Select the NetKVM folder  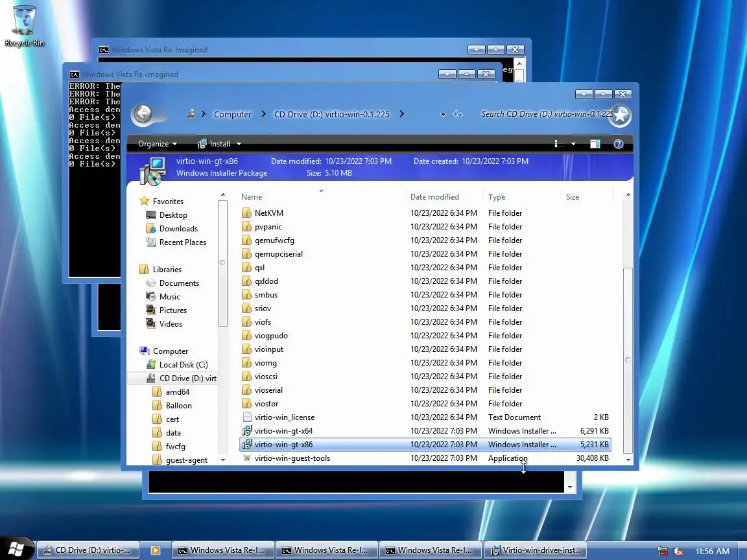point(425,213)
